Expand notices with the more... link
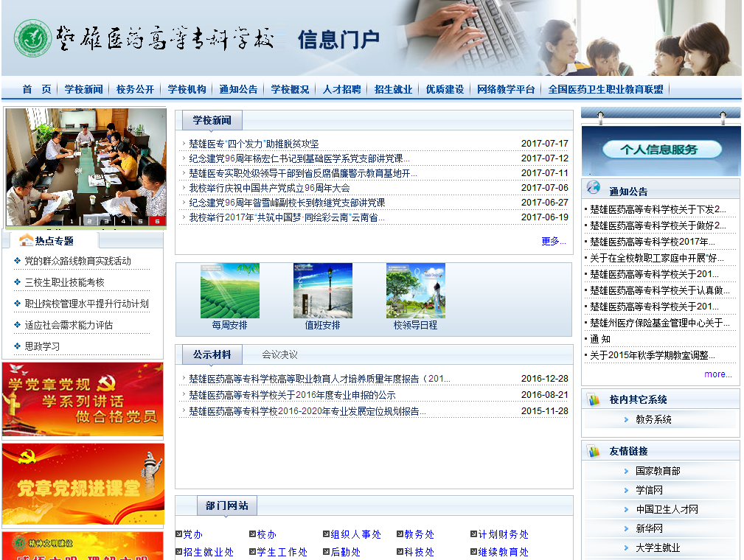744x560 pixels. point(717,374)
